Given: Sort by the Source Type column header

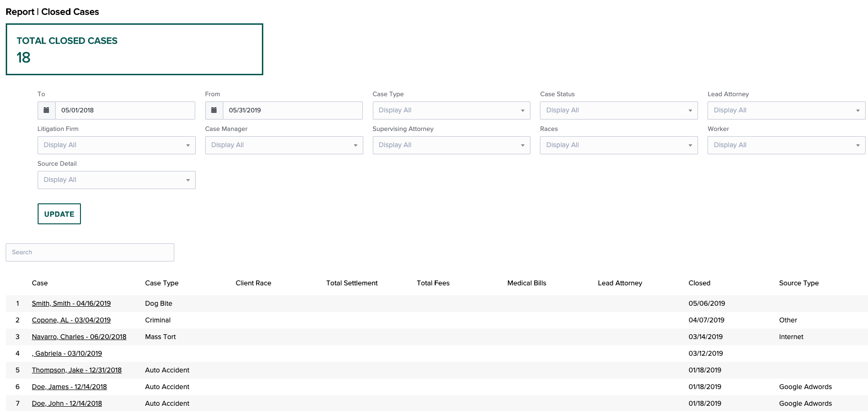Looking at the screenshot, I should pyautogui.click(x=799, y=283).
